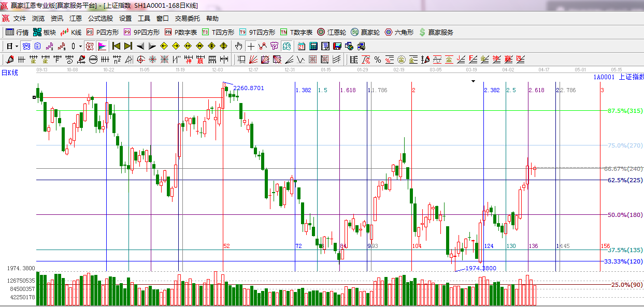Open the 交易委托 menu
This screenshot has height=307, width=644.
187,18
